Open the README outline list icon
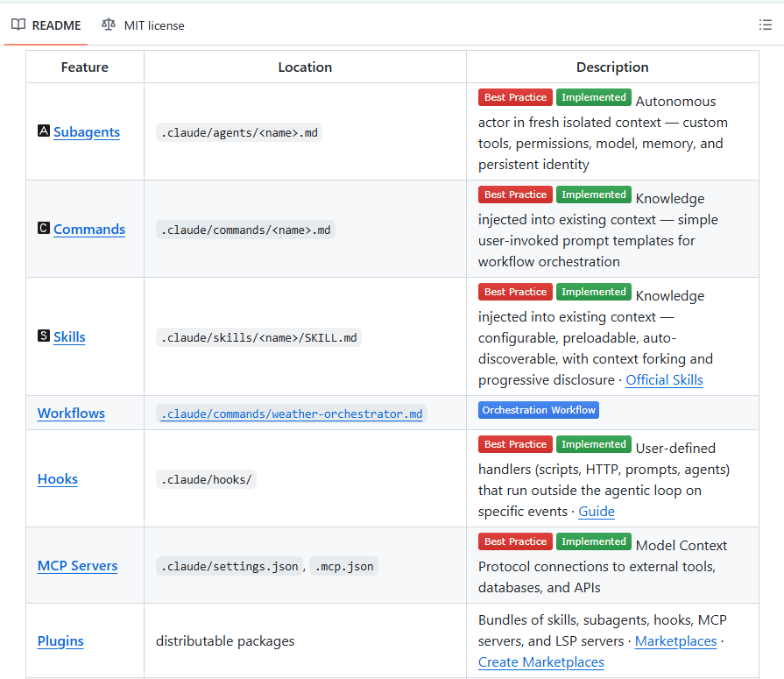 pyautogui.click(x=765, y=25)
